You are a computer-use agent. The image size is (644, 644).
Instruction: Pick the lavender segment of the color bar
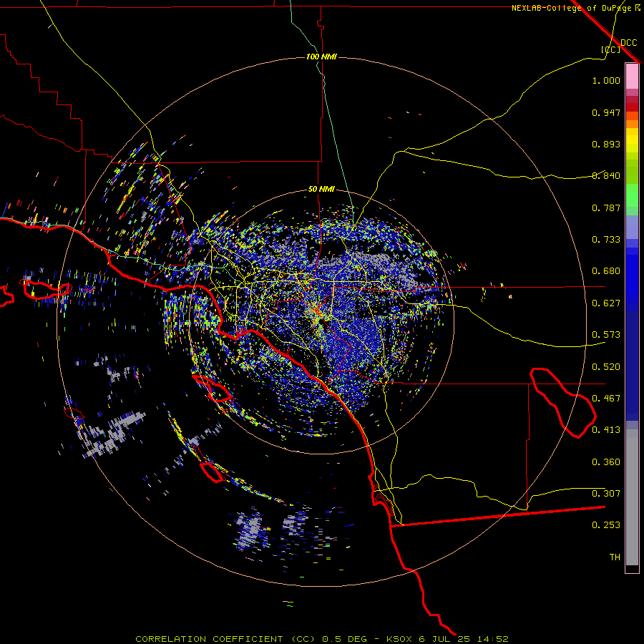coord(632,227)
